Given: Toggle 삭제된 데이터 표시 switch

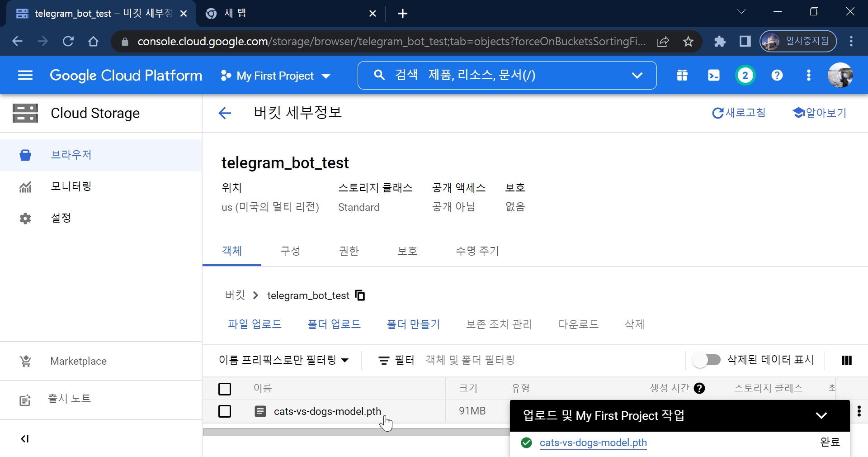Looking at the screenshot, I should coord(707,360).
